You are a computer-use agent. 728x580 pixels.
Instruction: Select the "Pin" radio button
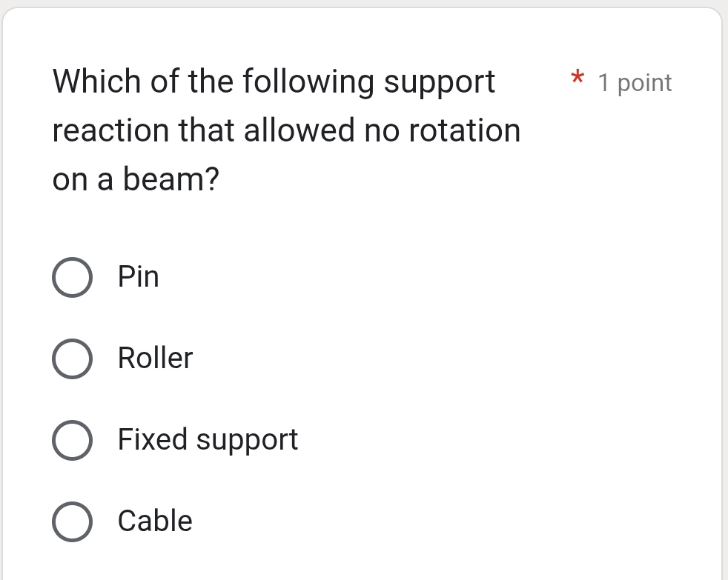[x=72, y=277]
